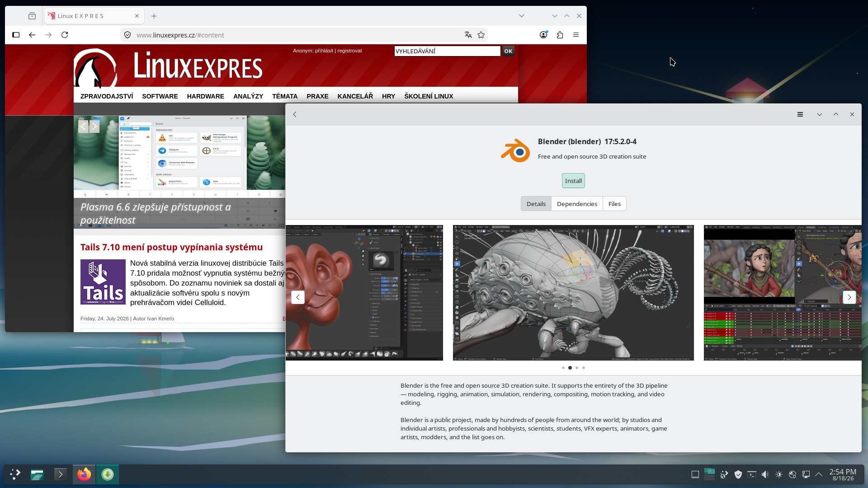This screenshot has width=868, height=488.
Task: Open the HARDWARE menu item
Action: point(206,96)
